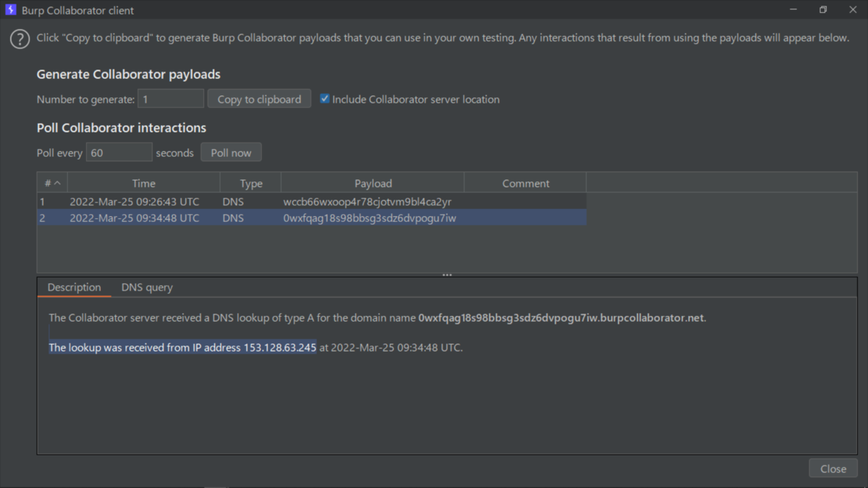Image resolution: width=868 pixels, height=488 pixels.
Task: Sort by the Payload column header
Action: [373, 183]
